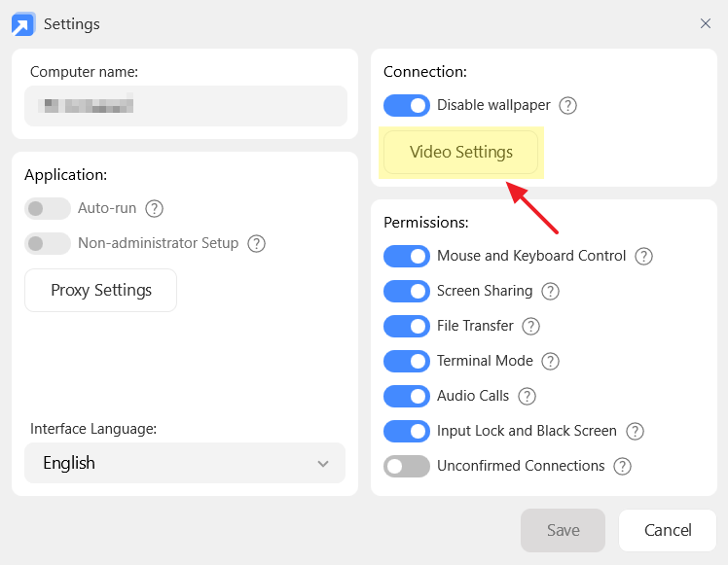Turn off File Transfer permission

point(407,326)
